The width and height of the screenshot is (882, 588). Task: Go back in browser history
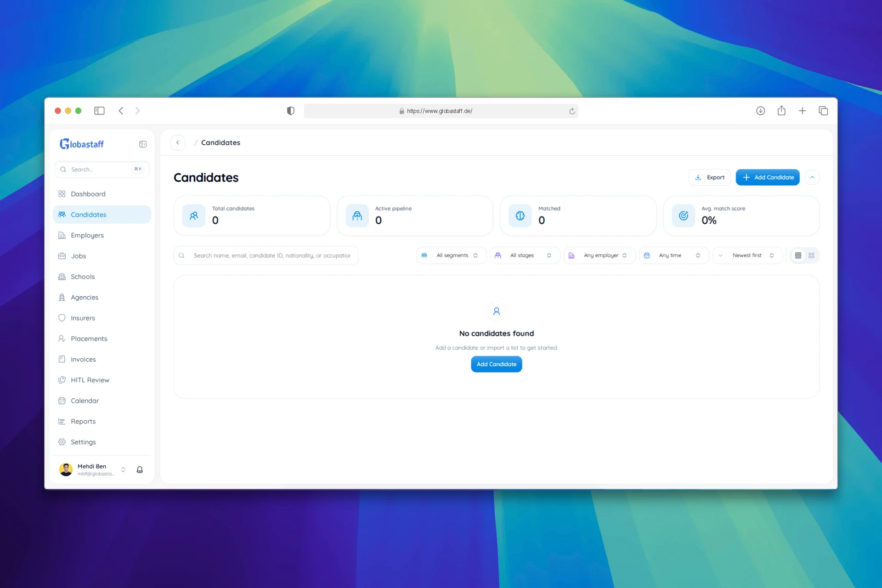pos(121,111)
